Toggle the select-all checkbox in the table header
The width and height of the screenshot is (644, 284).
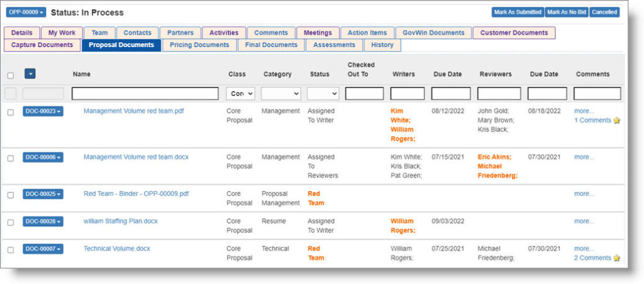tap(11, 75)
